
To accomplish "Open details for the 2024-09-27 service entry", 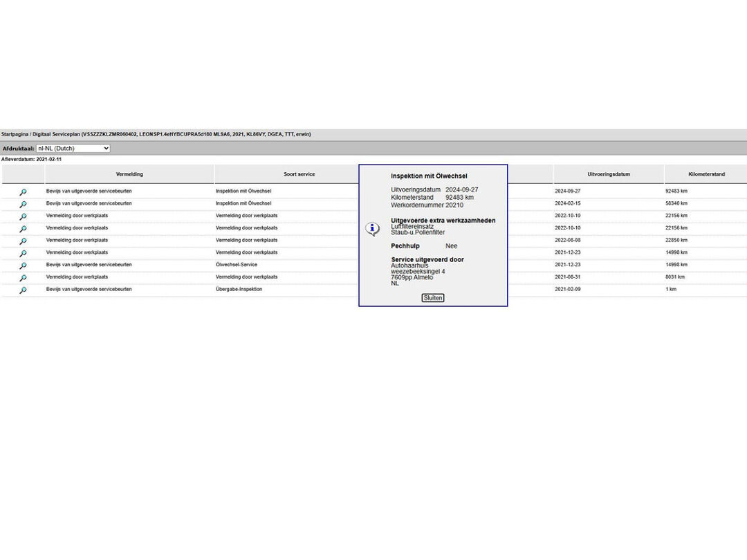I will pos(23,192).
